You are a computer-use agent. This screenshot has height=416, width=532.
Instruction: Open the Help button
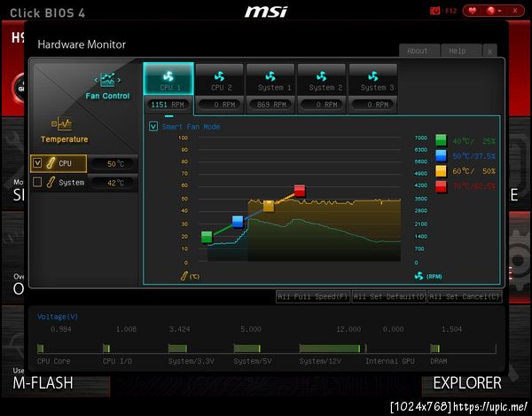click(x=461, y=51)
